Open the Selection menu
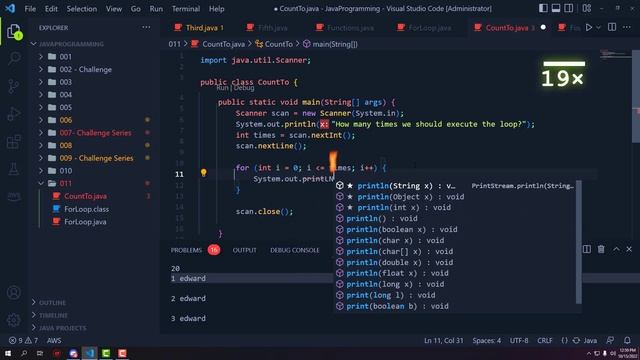This screenshot has width=640, height=360. (82, 9)
